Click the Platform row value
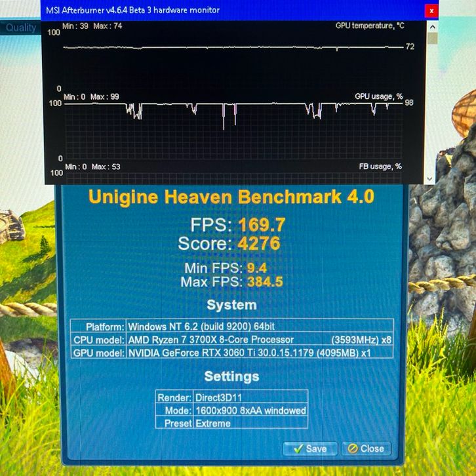Viewport: 476px width, 476px height. [260, 327]
